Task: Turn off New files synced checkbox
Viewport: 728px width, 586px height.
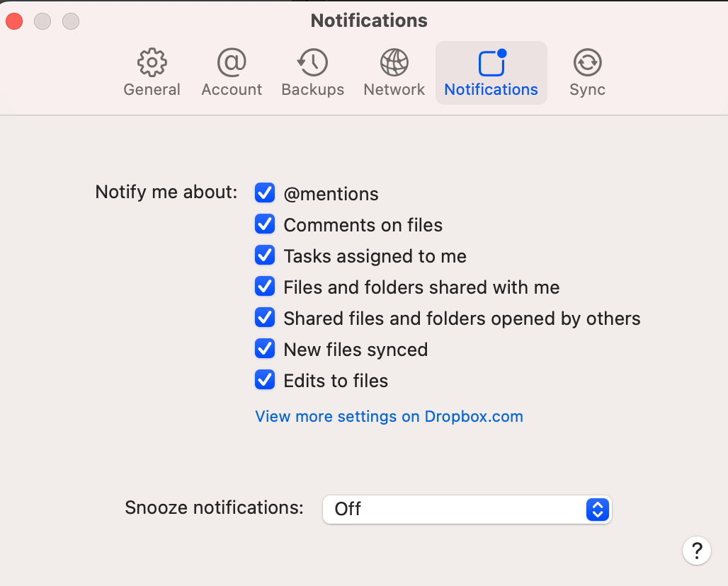Action: click(x=265, y=348)
